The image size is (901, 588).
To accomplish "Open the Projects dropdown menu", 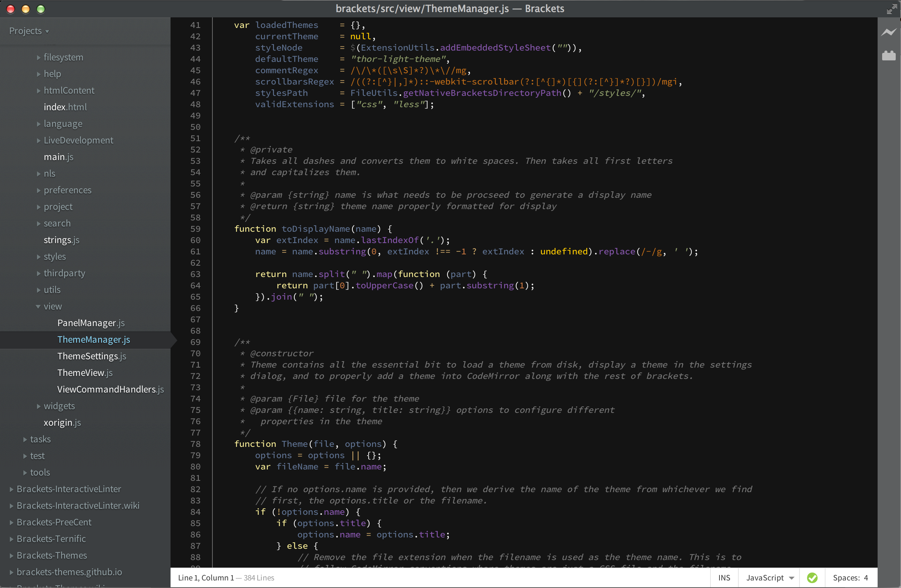I will point(29,31).
